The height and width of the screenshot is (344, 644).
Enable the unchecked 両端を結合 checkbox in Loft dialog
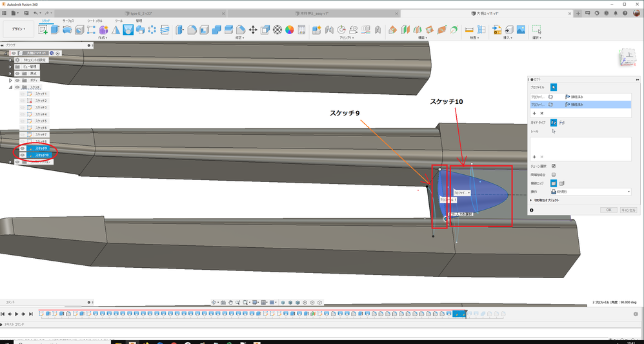pos(554,174)
